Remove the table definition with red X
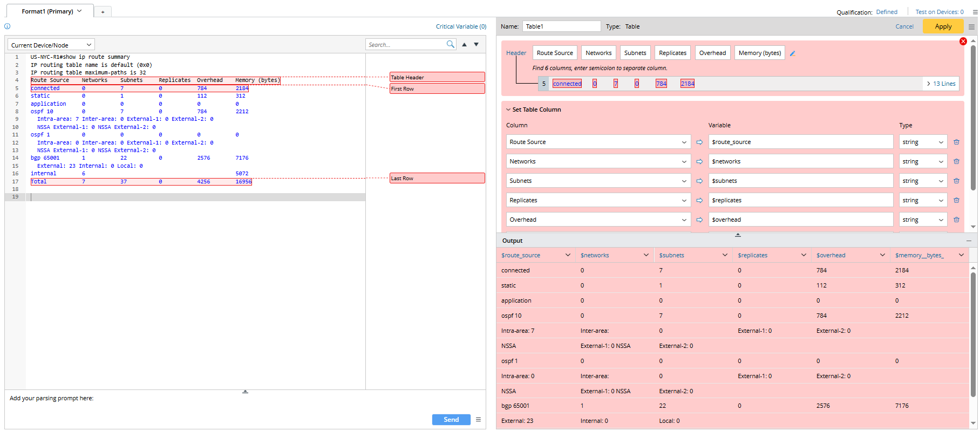This screenshot has width=980, height=431. (963, 42)
